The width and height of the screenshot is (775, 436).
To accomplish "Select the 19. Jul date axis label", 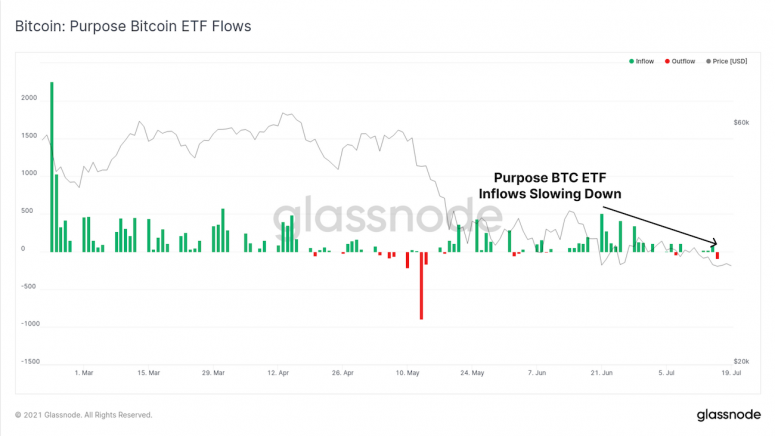I will point(731,373).
